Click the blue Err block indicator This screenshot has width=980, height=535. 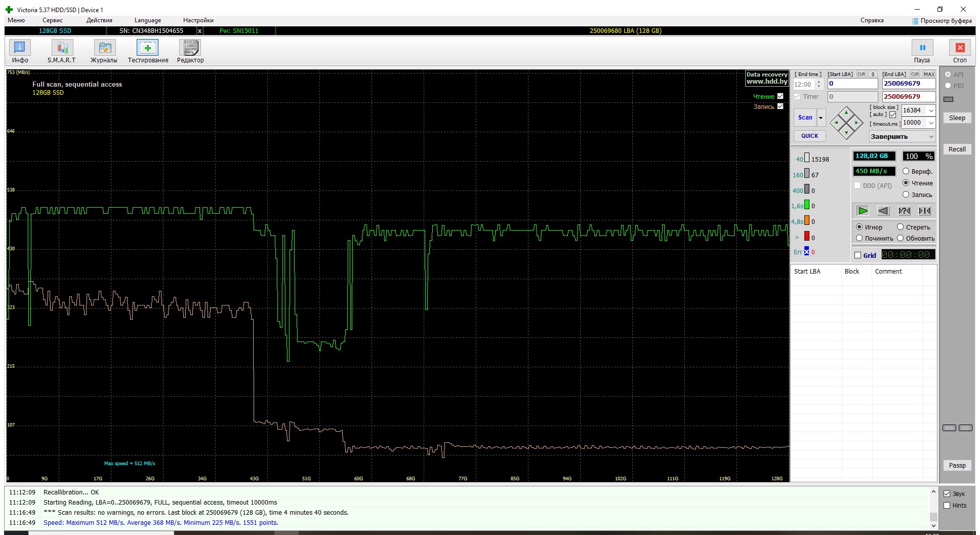pyautogui.click(x=806, y=252)
